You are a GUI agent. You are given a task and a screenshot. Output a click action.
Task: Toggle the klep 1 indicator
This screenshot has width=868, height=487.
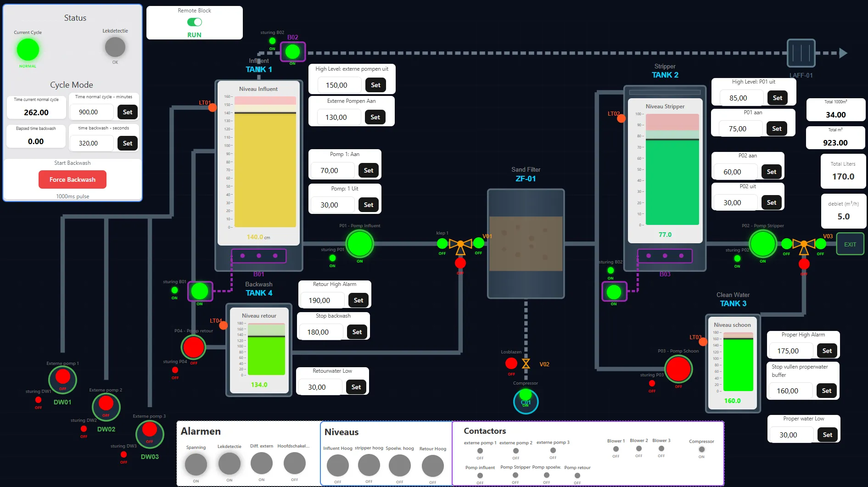click(442, 243)
